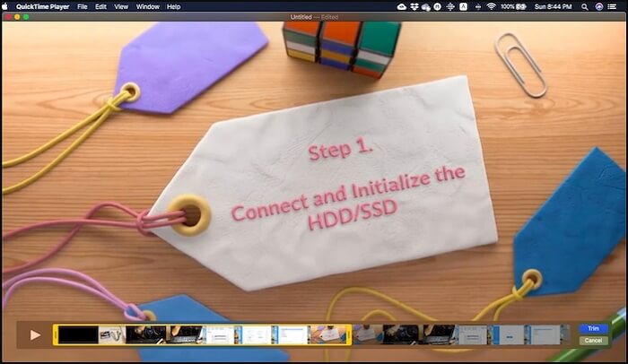
Task: Grab the left yellow trim handle
Action: pyautogui.click(x=55, y=334)
